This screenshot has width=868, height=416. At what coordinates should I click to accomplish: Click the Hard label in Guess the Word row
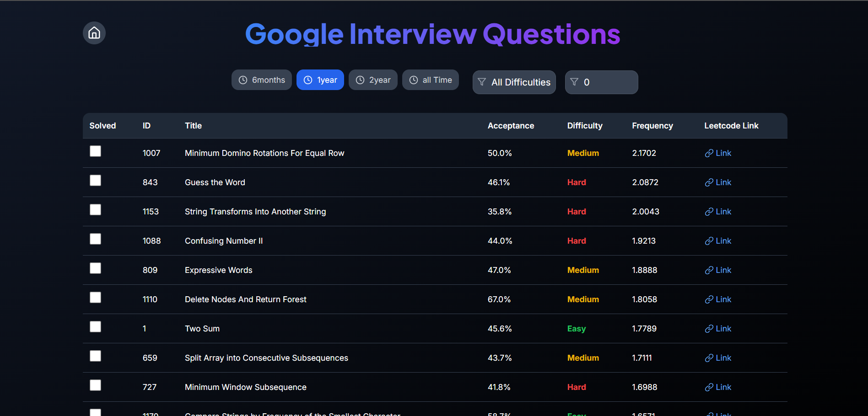[577, 182]
